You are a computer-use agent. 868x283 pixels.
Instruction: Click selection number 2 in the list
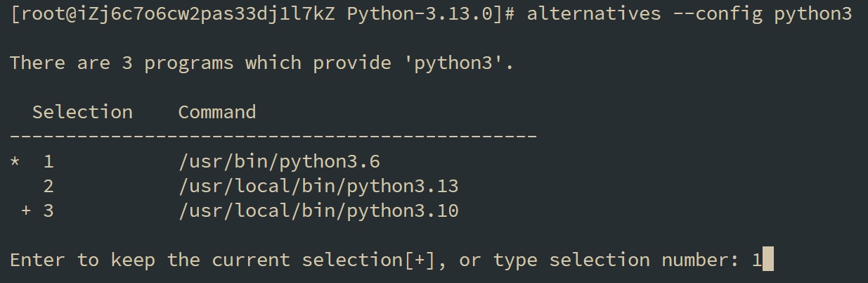coord(48,187)
